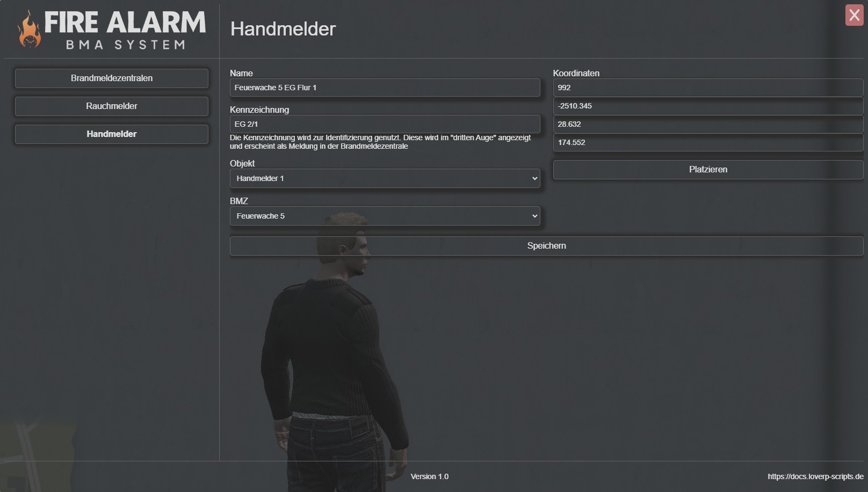Click the BMZ label
This screenshot has height=492, width=868.
[x=239, y=201]
